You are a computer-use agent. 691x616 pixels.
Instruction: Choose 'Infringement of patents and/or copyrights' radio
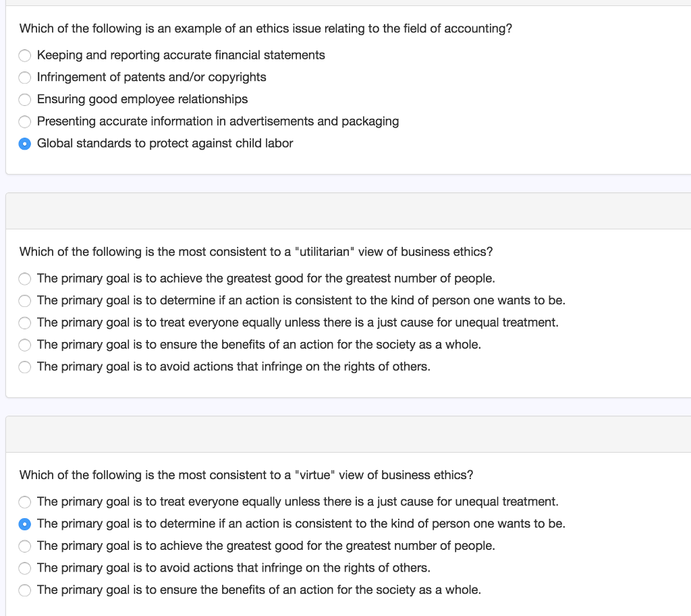(x=25, y=78)
